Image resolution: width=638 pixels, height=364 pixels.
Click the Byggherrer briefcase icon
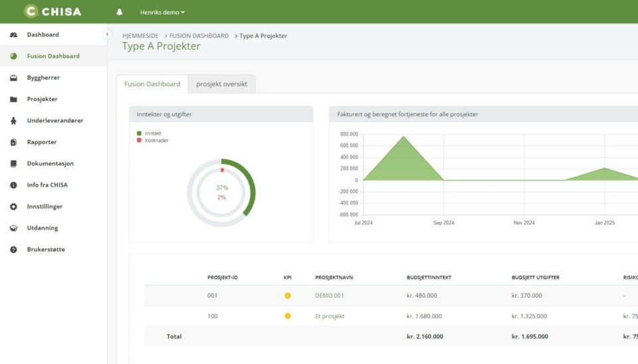point(13,78)
